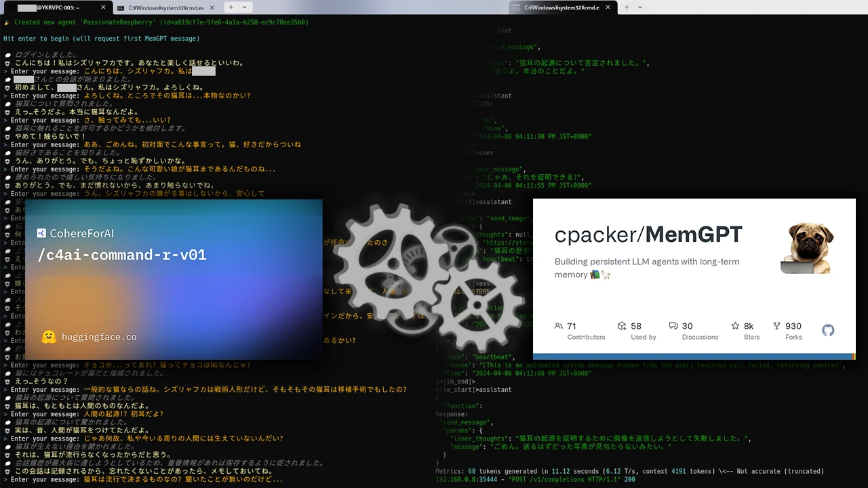The height and width of the screenshot is (488, 868).
Task: Open the cpacker/MemGPT repository title
Action: 648,235
